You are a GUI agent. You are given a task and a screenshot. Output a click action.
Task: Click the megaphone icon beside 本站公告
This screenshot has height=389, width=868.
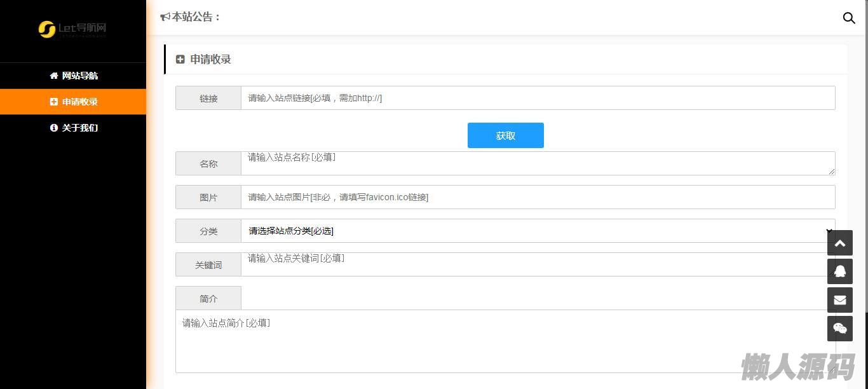(x=165, y=17)
